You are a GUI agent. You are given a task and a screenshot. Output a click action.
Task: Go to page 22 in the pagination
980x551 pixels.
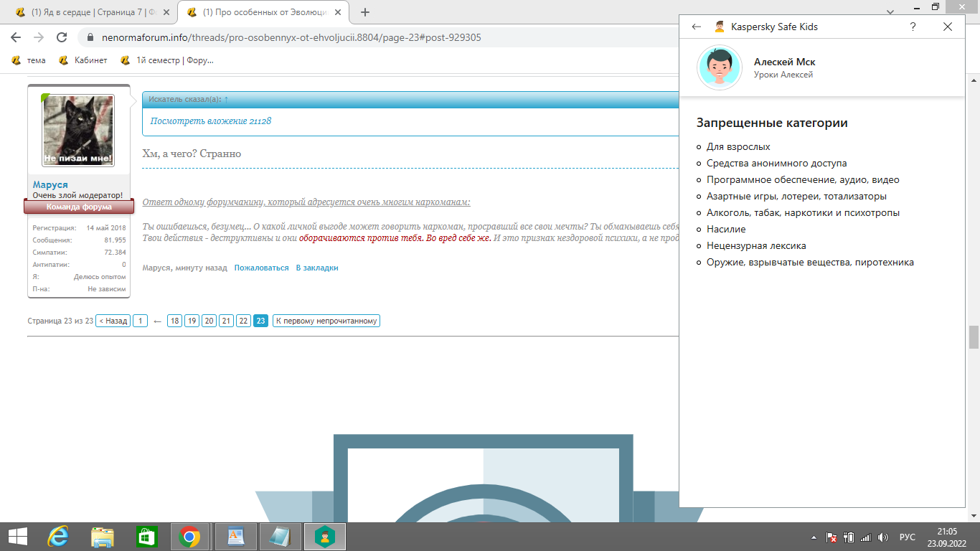tap(243, 321)
